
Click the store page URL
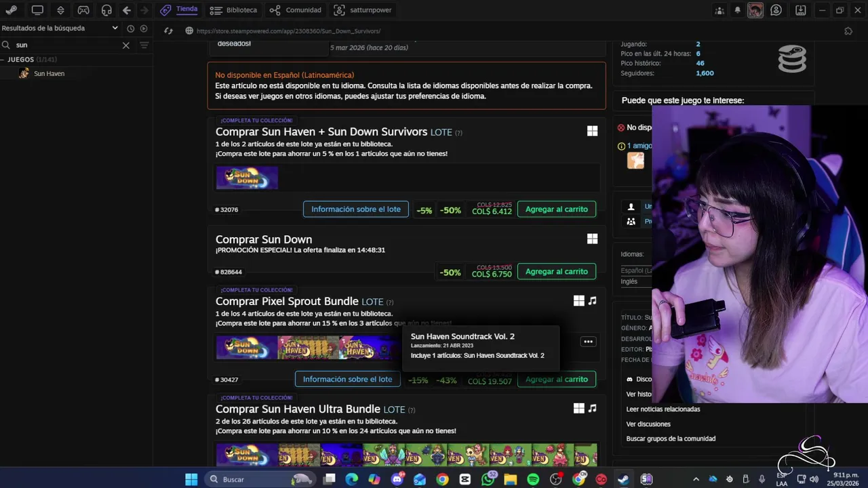[288, 31]
